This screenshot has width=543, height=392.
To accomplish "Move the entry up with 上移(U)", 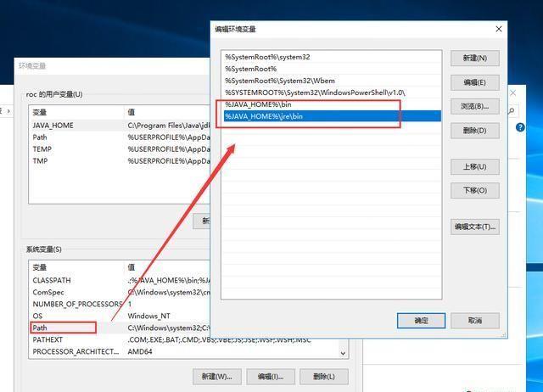I will coord(475,167).
